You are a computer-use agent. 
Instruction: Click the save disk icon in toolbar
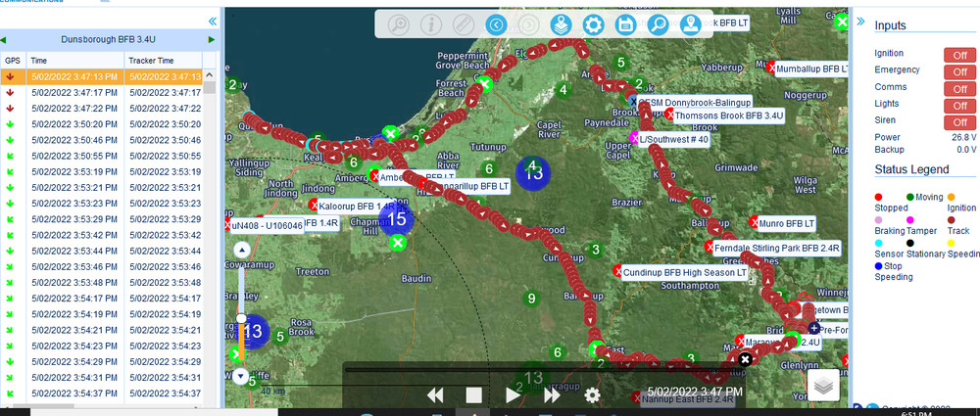624,24
